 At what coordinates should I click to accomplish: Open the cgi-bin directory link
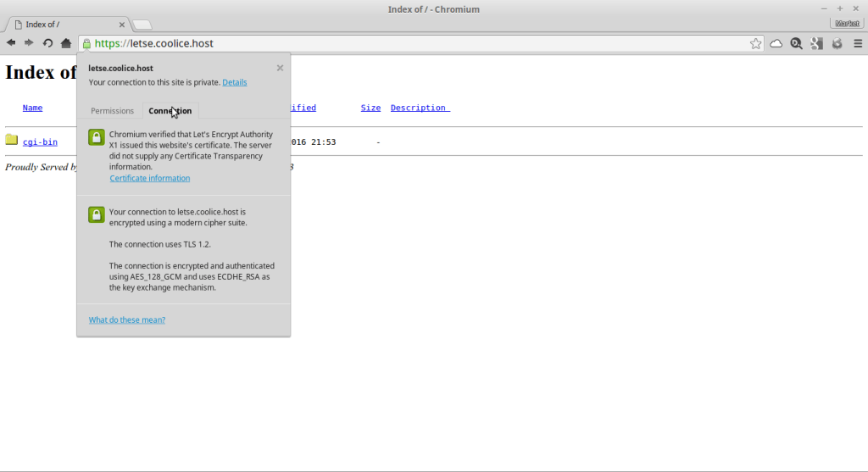coord(40,142)
